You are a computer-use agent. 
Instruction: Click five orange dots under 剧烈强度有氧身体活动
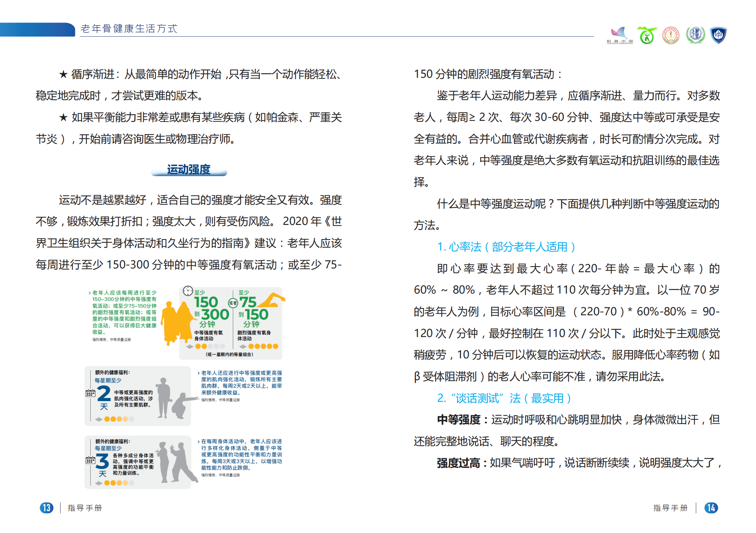263,346
